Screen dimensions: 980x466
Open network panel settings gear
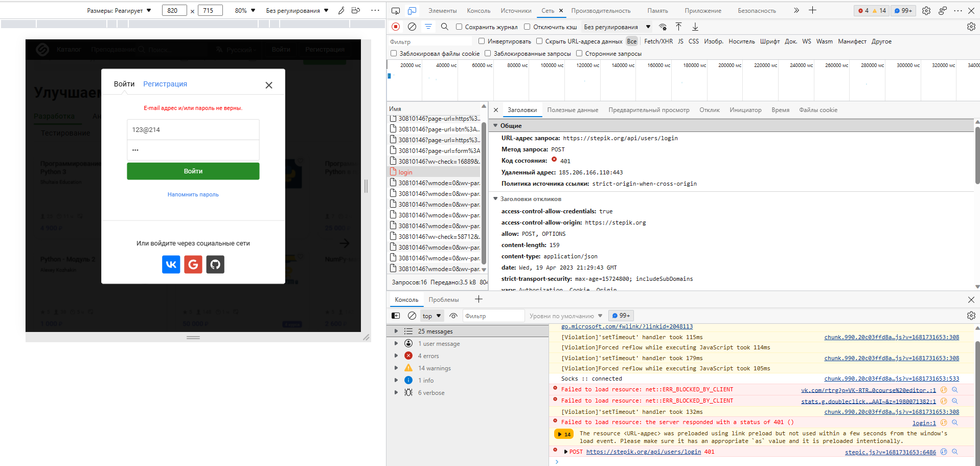[971, 27]
